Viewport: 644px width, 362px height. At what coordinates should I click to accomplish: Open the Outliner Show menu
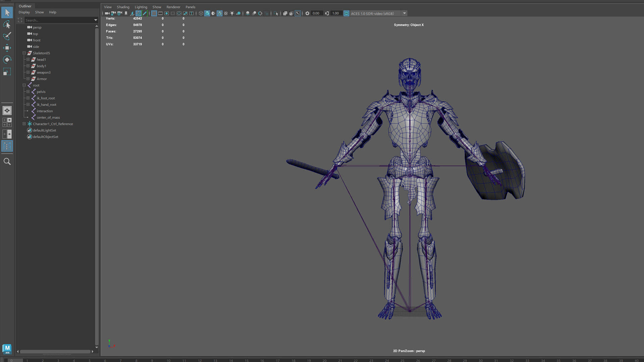coord(40,12)
